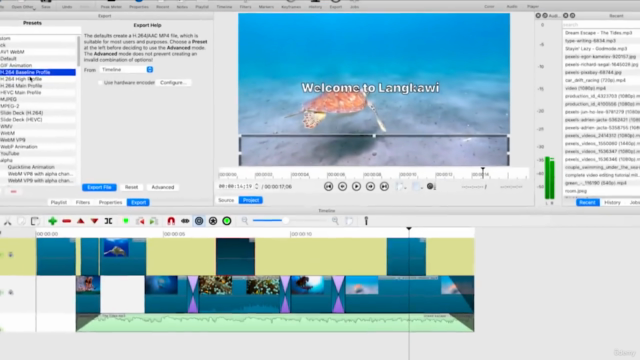Enable Use hardware encoder checkbox

pyautogui.click(x=100, y=82)
